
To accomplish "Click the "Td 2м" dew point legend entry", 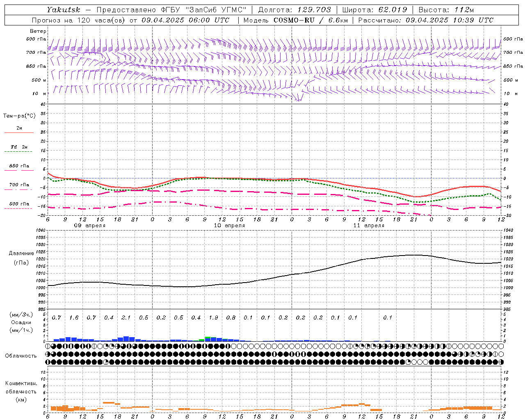I will (x=19, y=147).
